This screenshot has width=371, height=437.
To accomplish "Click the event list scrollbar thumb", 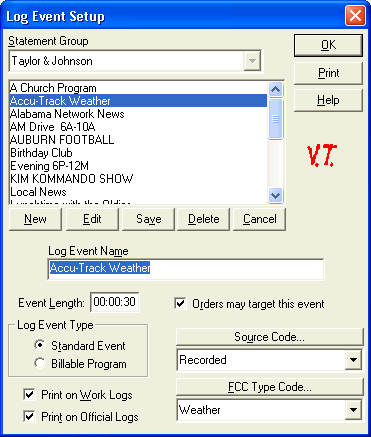I will point(276,119).
